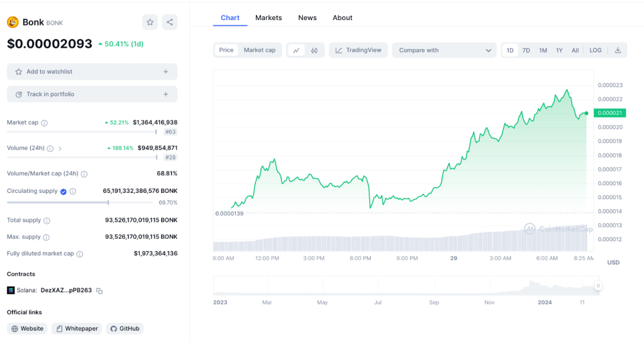Image resolution: width=644 pixels, height=341 pixels.
Task: Click the USD currency label under chart
Action: point(613,263)
